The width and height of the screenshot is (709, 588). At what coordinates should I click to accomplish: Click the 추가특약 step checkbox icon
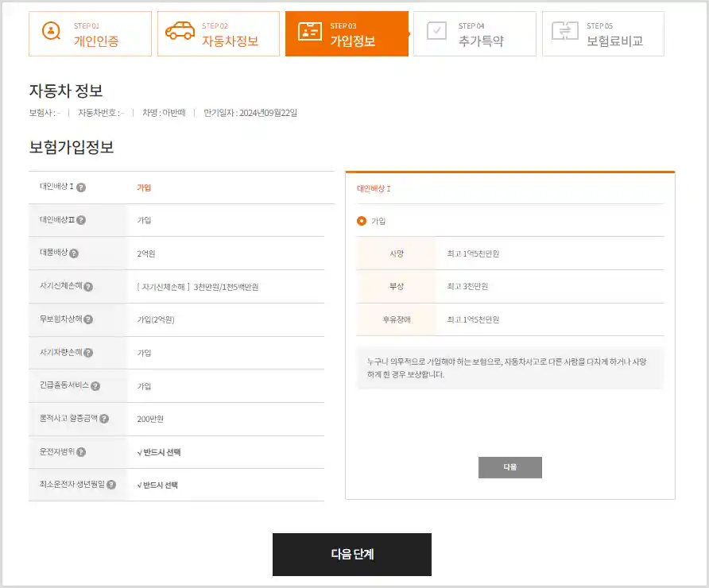coord(436,31)
